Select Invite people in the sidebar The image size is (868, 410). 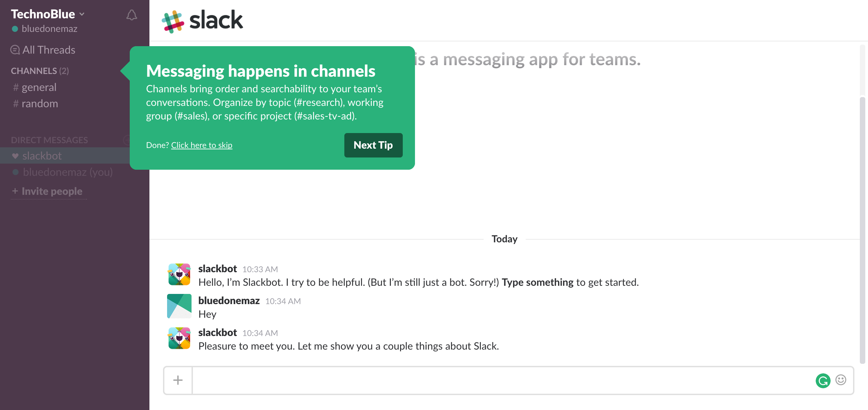coord(48,191)
